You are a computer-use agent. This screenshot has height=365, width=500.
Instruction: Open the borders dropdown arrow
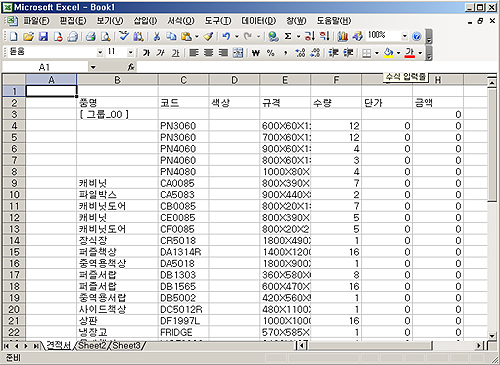coord(377,53)
